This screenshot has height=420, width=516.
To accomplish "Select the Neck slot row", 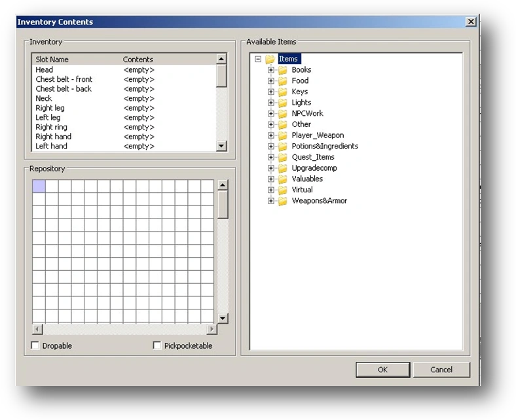I will [x=124, y=98].
